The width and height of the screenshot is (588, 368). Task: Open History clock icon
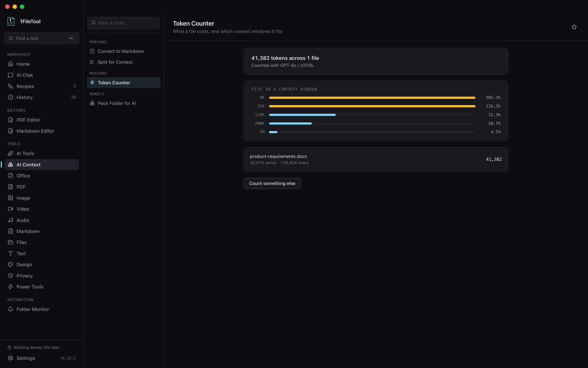coord(11,97)
